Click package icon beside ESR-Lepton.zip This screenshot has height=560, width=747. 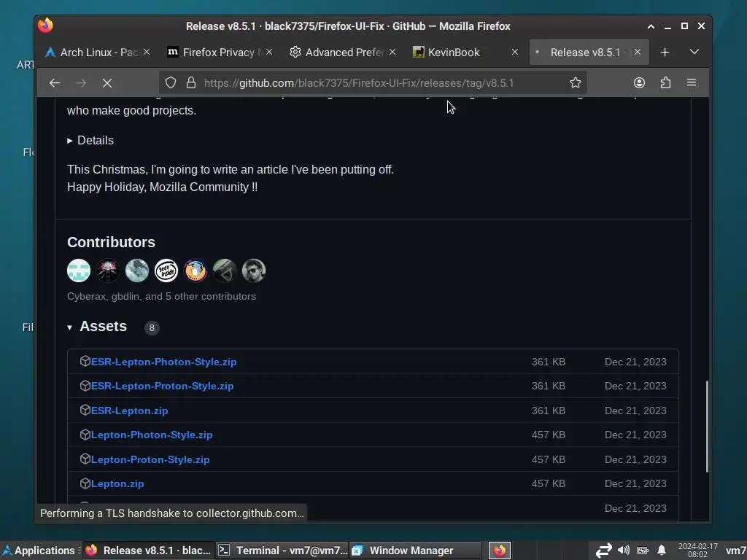(x=85, y=410)
